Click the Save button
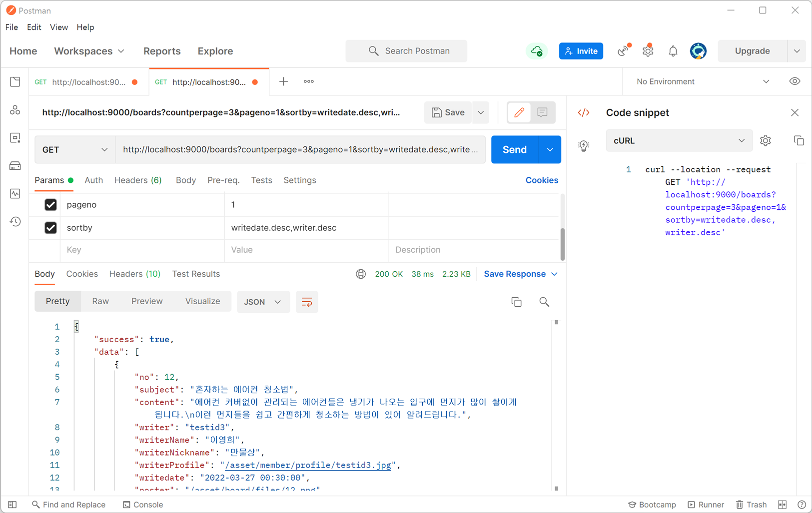The height and width of the screenshot is (513, 812). coord(448,112)
